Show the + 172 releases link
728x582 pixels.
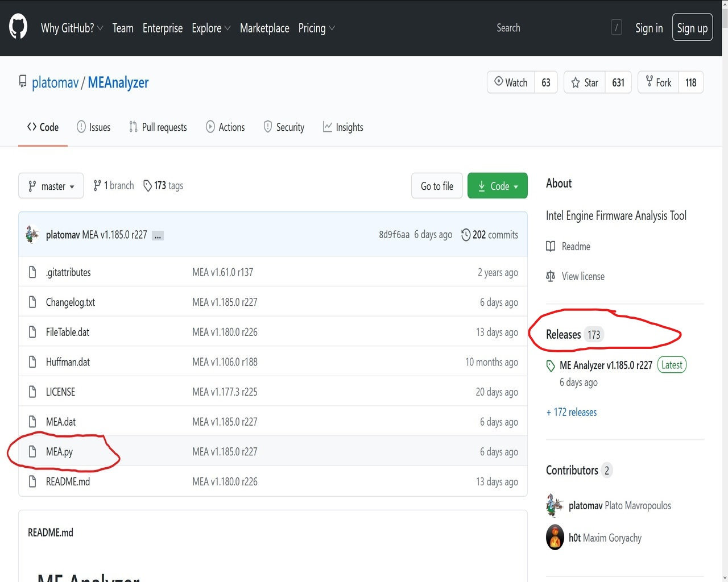click(572, 412)
